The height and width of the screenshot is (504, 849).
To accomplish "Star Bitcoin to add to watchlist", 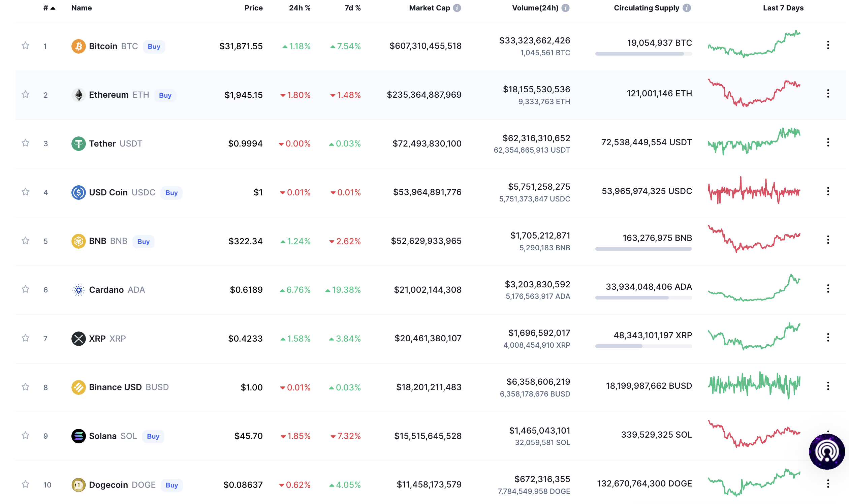I will 26,45.
